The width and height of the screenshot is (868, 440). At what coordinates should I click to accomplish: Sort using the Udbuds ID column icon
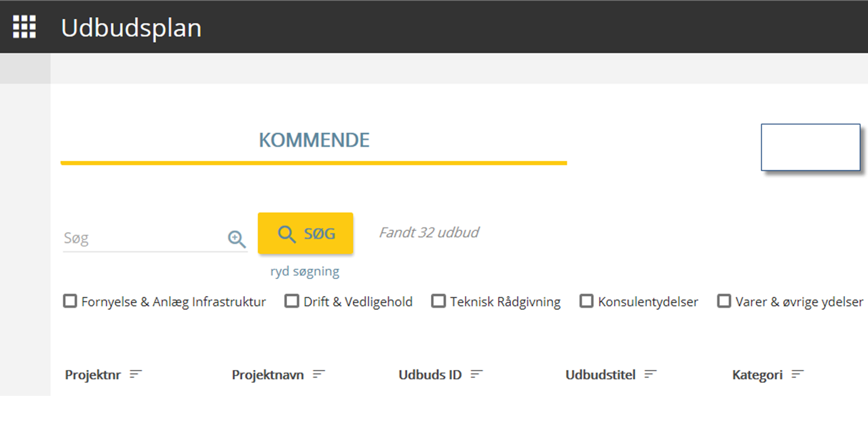point(478,373)
